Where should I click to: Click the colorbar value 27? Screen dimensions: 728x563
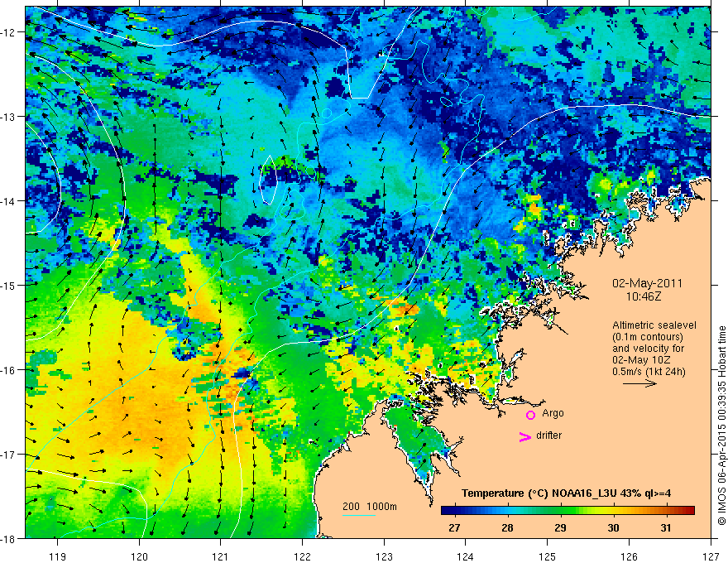454,527
